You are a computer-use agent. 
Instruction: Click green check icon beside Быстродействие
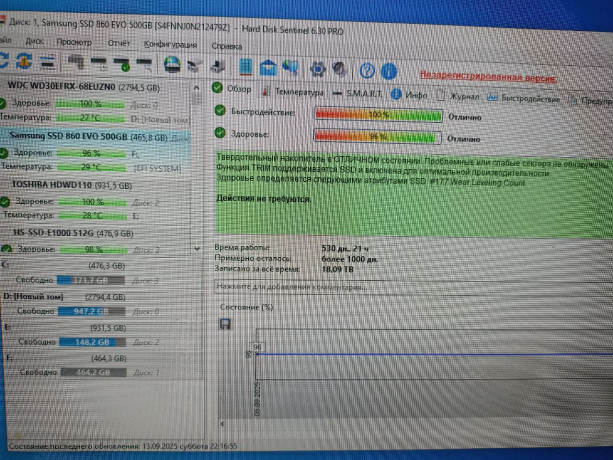tap(220, 111)
